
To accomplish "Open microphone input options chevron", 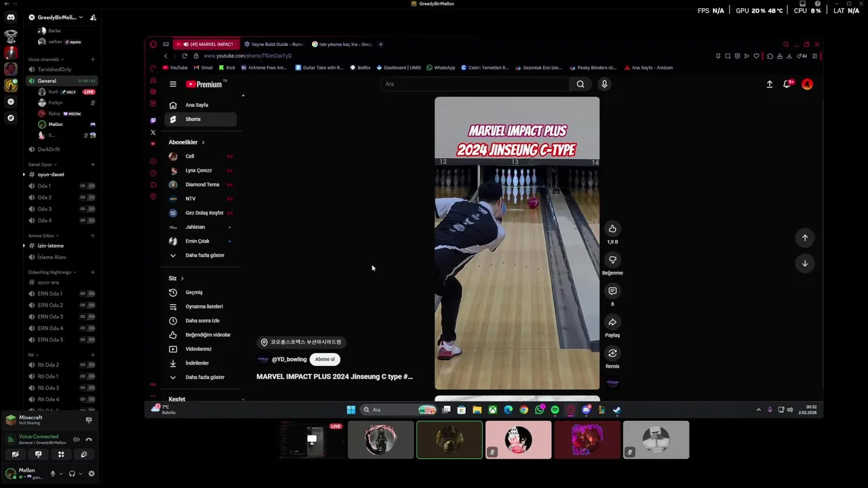I will (61, 474).
